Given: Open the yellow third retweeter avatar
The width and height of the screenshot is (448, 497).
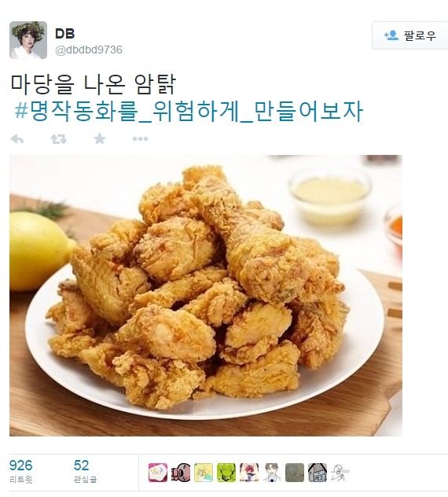Looking at the screenshot, I should pyautogui.click(x=204, y=473).
